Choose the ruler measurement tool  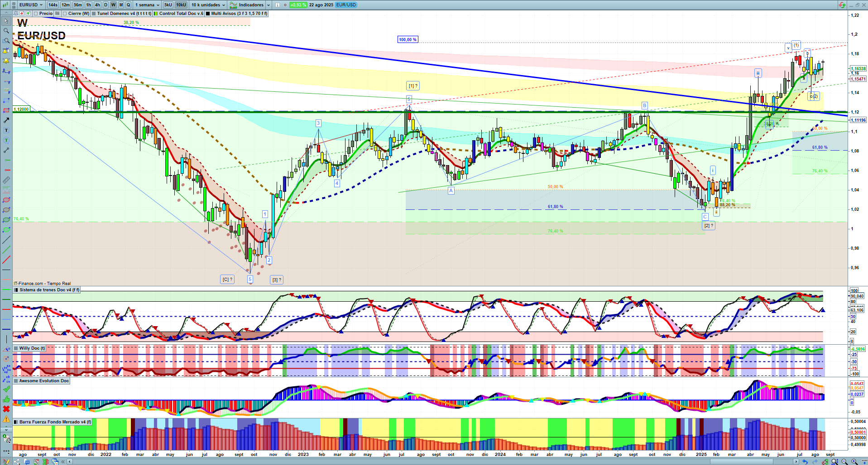pos(6,180)
